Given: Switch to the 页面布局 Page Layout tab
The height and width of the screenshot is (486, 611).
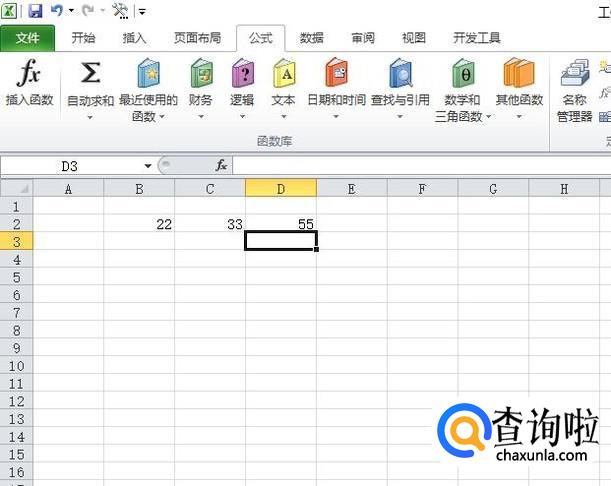Looking at the screenshot, I should (198, 38).
